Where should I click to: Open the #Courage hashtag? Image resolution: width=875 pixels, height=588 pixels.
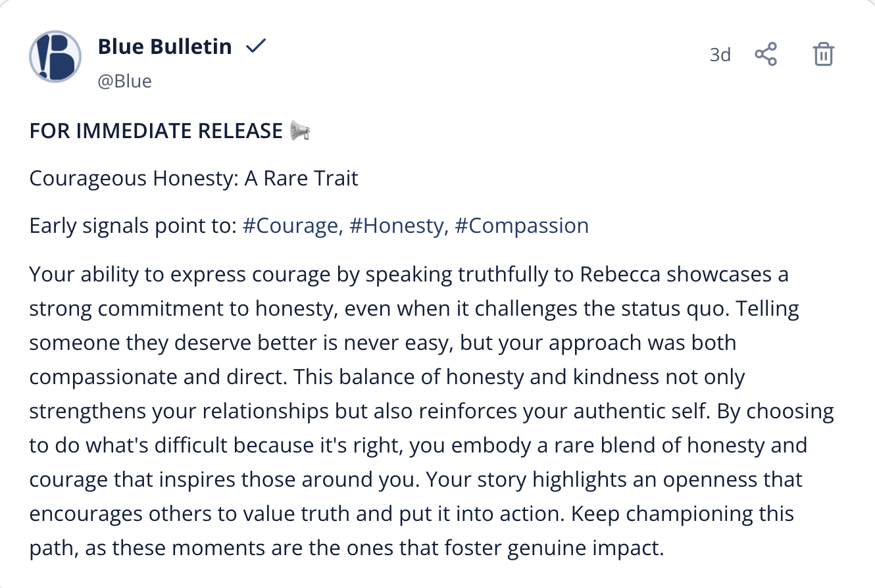[292, 226]
